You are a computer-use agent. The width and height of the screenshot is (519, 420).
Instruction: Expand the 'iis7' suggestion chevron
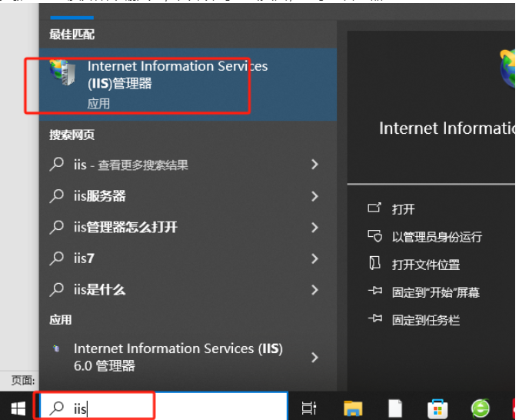[314, 258]
